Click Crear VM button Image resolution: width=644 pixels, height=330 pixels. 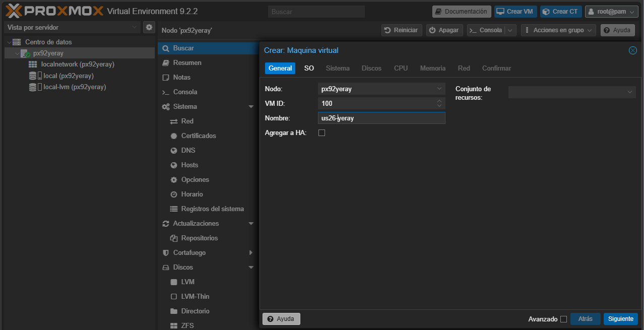tap(514, 12)
